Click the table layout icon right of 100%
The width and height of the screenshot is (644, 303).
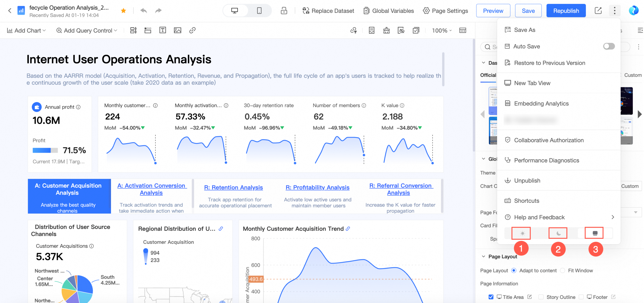[463, 30]
